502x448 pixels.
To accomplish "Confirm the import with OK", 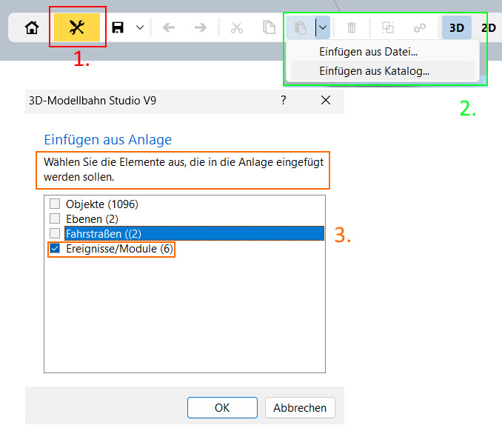I will 222,408.
